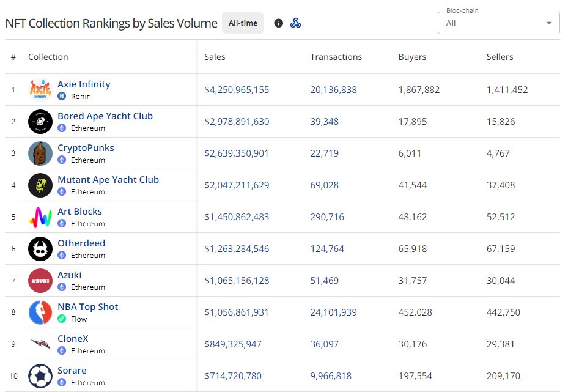
Task: Click Sorare sellers 209,170
Action: click(503, 376)
